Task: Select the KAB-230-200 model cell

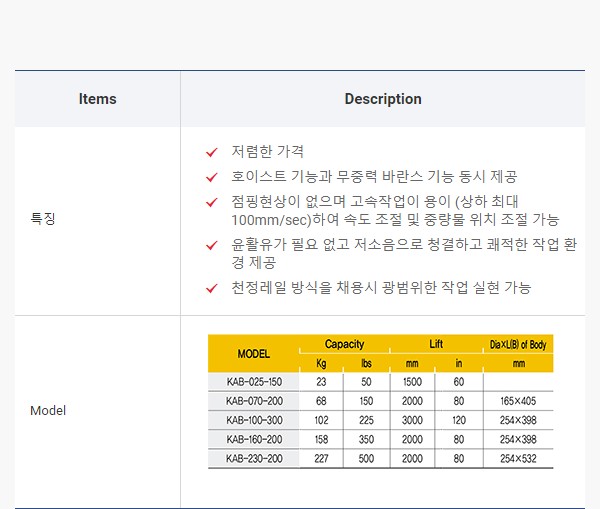Action: point(253,458)
